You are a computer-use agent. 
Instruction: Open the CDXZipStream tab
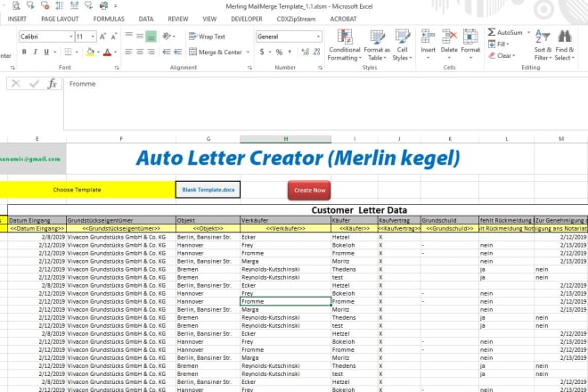pos(297,19)
